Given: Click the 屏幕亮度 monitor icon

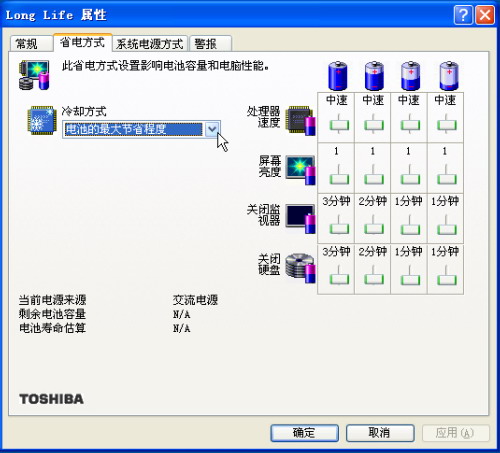Looking at the screenshot, I should tap(300, 170).
